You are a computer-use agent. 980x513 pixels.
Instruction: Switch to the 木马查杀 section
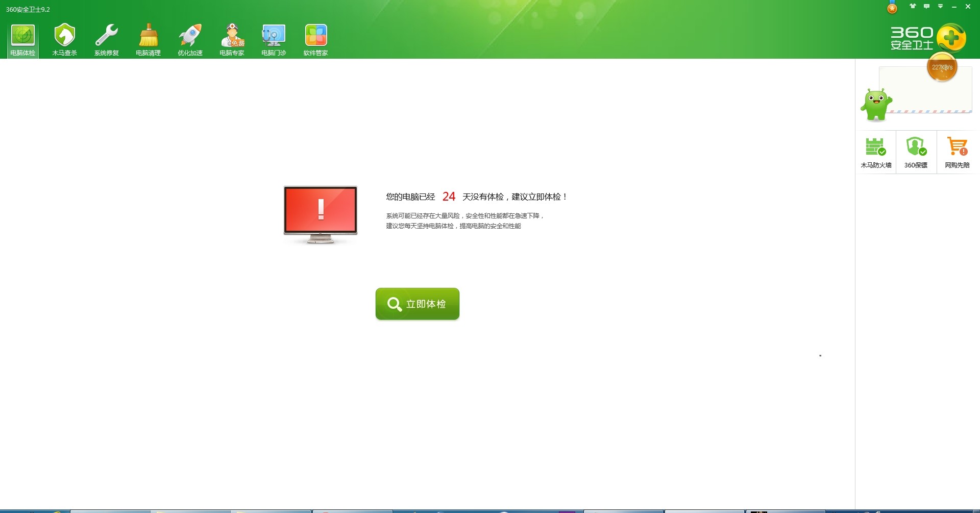(65, 40)
